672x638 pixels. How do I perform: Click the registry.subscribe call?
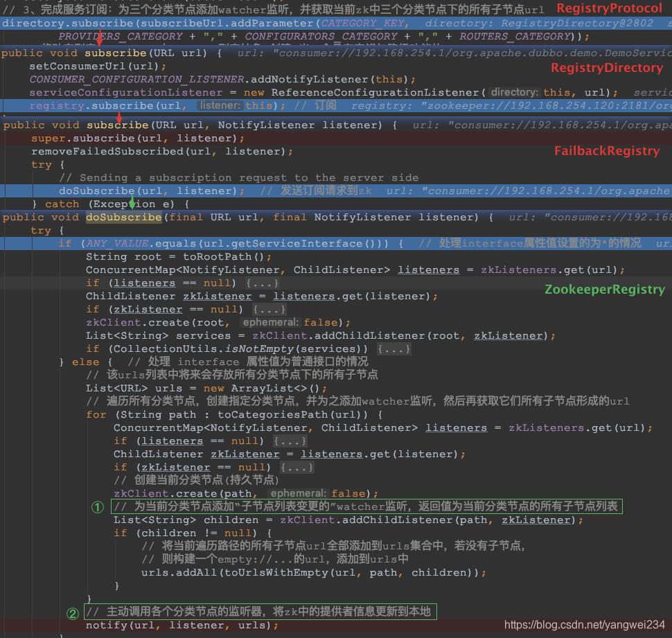coord(91,106)
